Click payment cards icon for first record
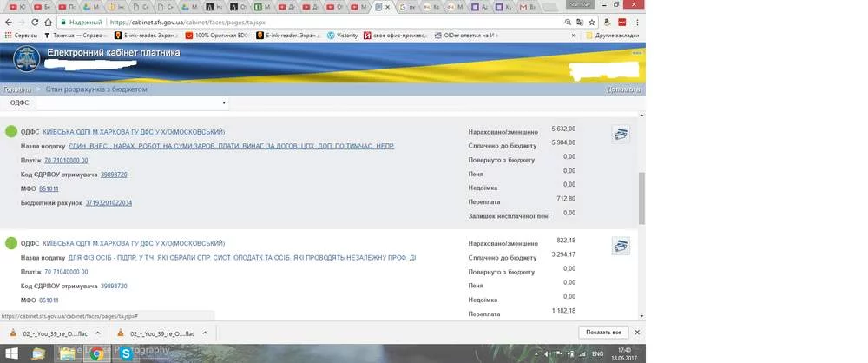The height and width of the screenshot is (363, 868). 621,134
